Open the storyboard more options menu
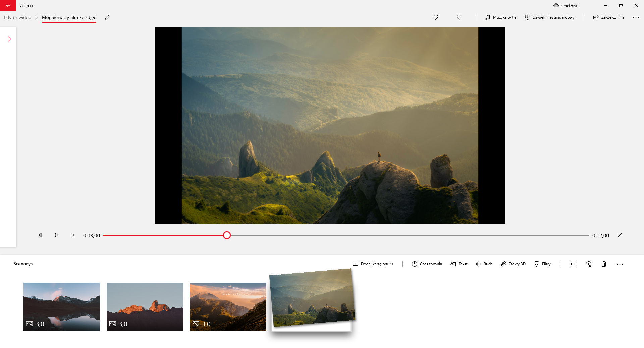The image size is (644, 348). pos(620,264)
